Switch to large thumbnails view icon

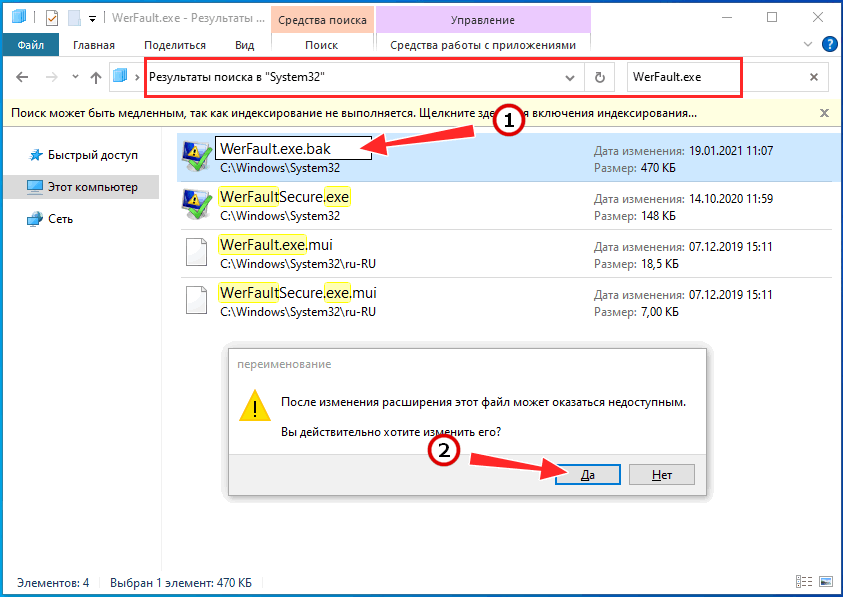[x=825, y=581]
